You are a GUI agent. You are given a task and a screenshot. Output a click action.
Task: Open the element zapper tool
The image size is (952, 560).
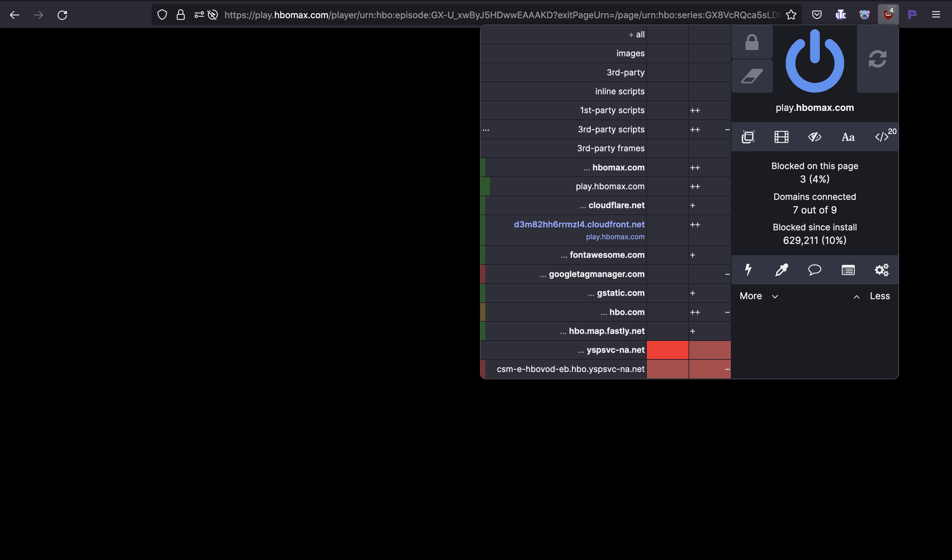pos(748,270)
